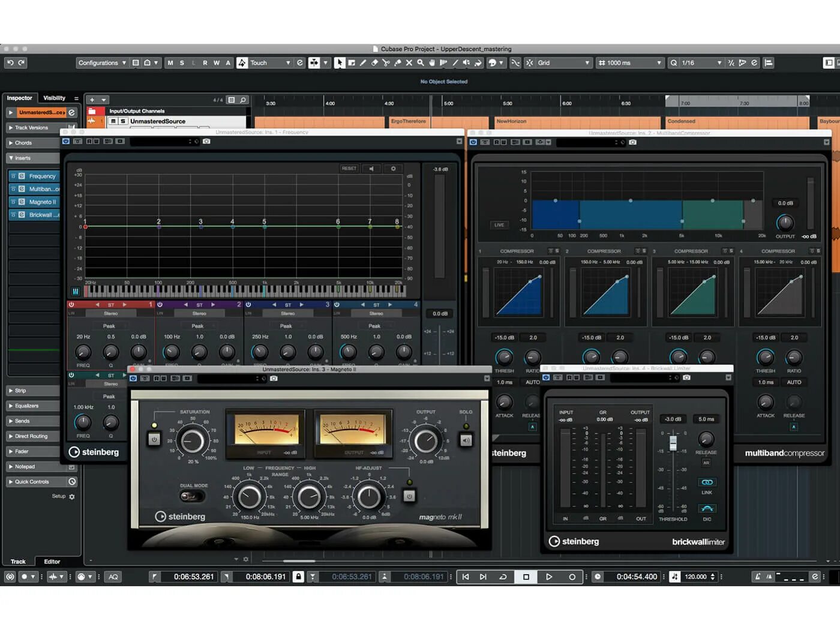
Task: Toggle the HF-Adjust power button in Magneto II
Action: click(409, 496)
